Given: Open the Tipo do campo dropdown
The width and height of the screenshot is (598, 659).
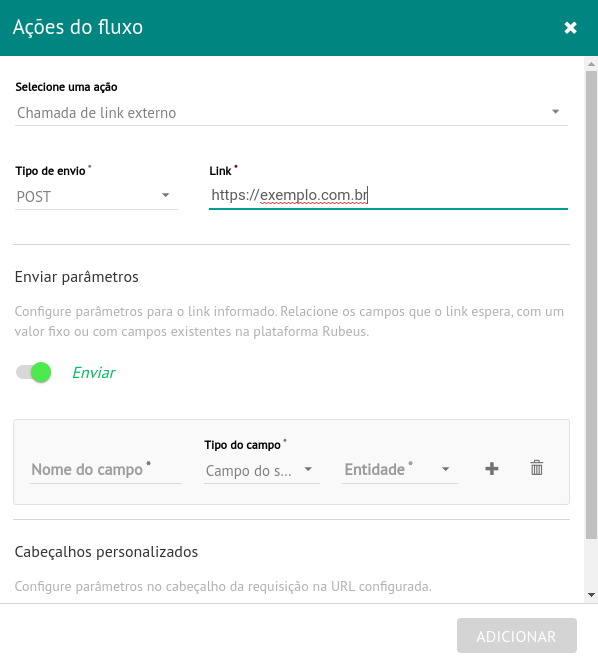Looking at the screenshot, I should [x=262, y=471].
